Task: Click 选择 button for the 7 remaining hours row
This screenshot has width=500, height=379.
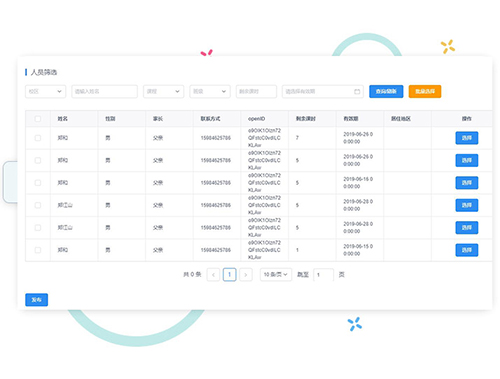Action: coord(467,138)
